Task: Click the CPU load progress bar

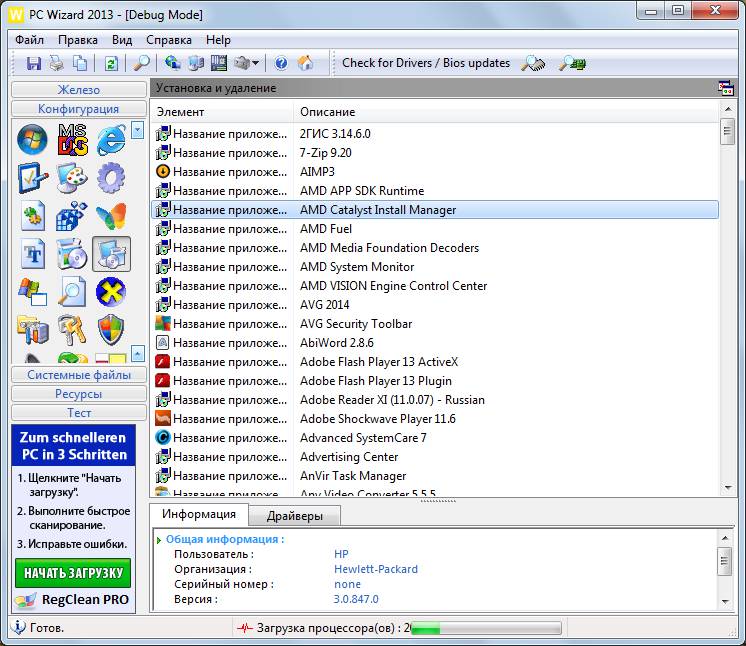Action: (x=485, y=628)
